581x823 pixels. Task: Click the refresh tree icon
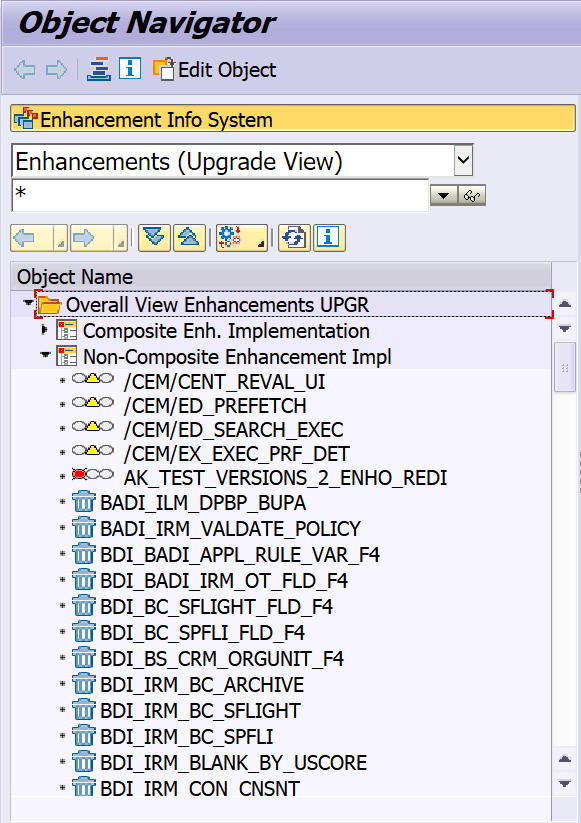coord(294,238)
